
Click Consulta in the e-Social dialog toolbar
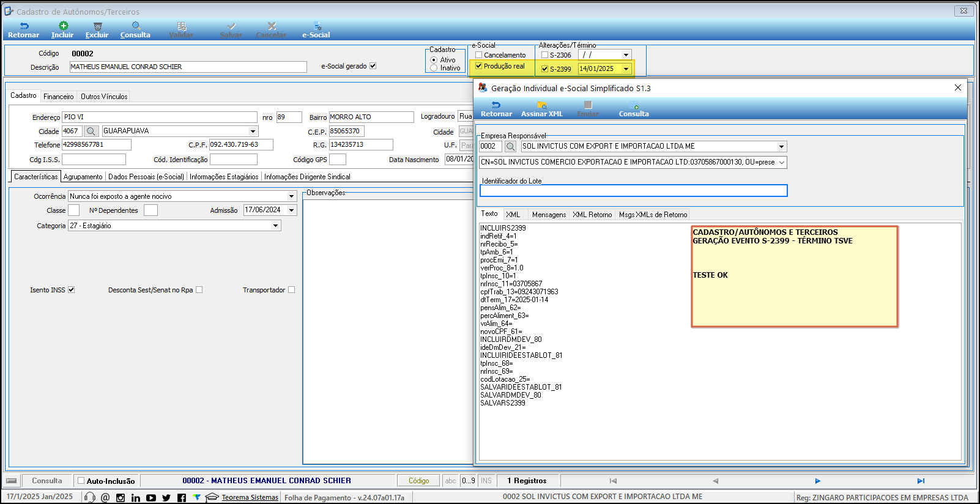point(634,109)
